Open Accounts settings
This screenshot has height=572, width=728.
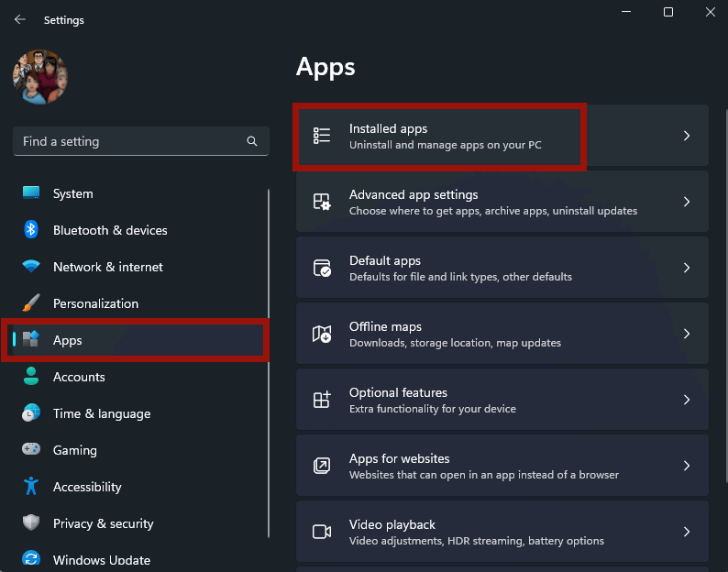point(79,377)
